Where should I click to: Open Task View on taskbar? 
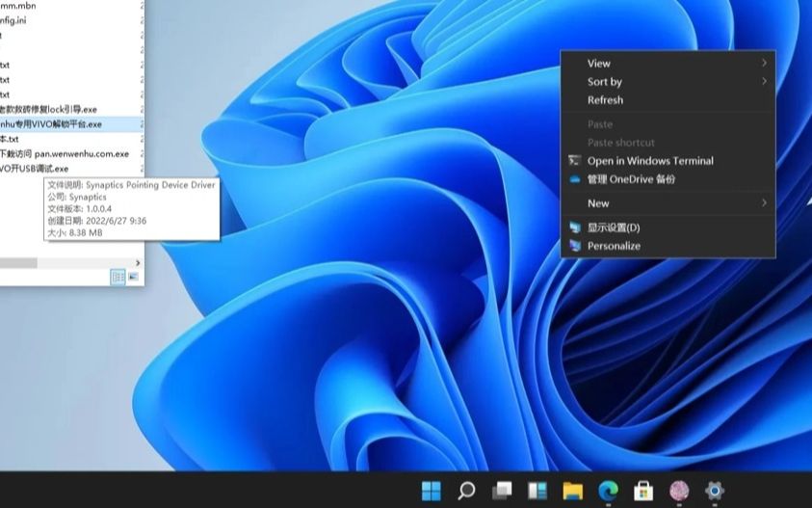click(x=502, y=491)
